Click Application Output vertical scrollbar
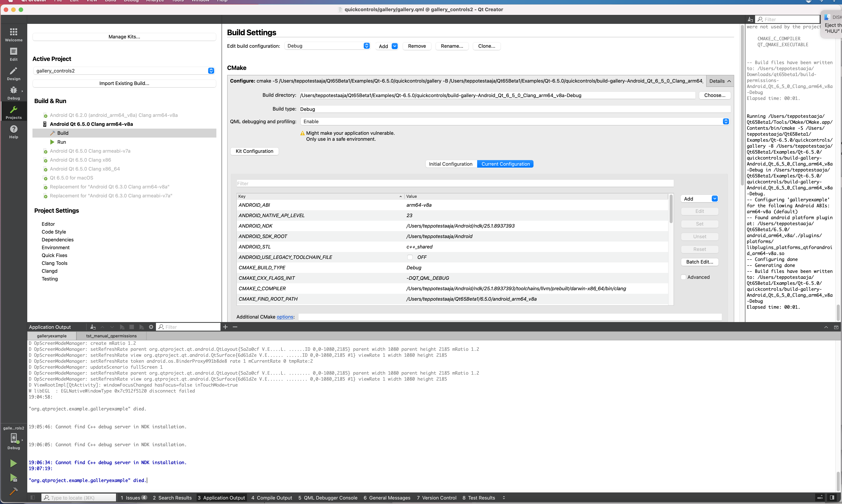 point(838,481)
